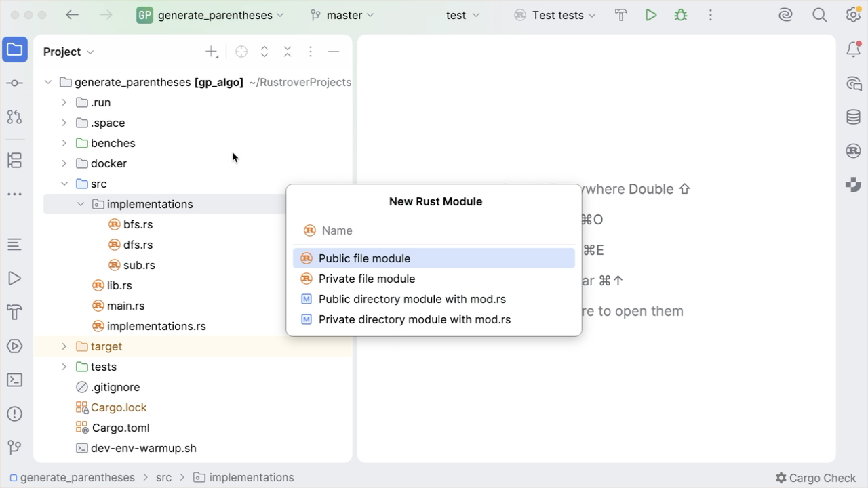This screenshot has height=488, width=868.
Task: Click the Run button in toolbar
Action: [651, 15]
